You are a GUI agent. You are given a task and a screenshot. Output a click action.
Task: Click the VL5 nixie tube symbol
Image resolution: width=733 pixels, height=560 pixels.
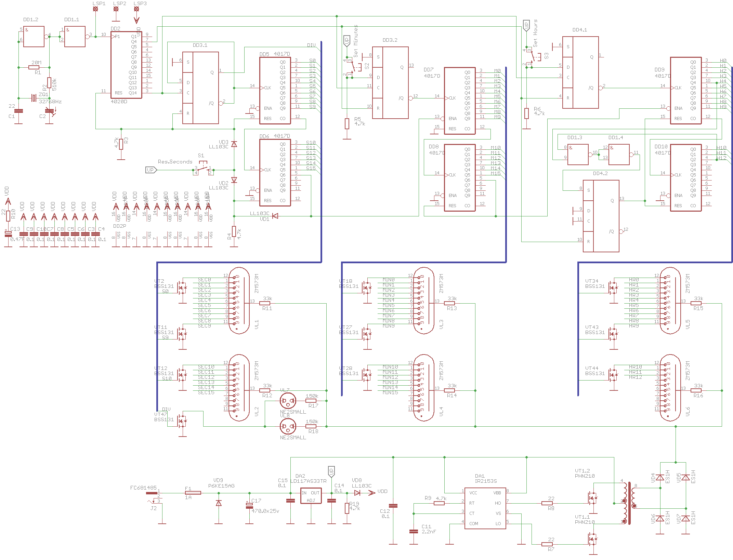pyautogui.click(x=670, y=301)
